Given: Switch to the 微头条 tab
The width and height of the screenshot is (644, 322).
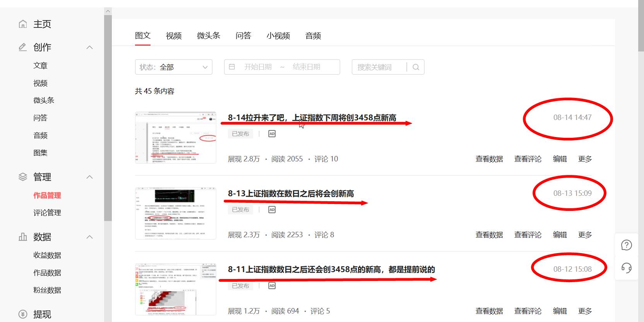Looking at the screenshot, I should tap(209, 36).
